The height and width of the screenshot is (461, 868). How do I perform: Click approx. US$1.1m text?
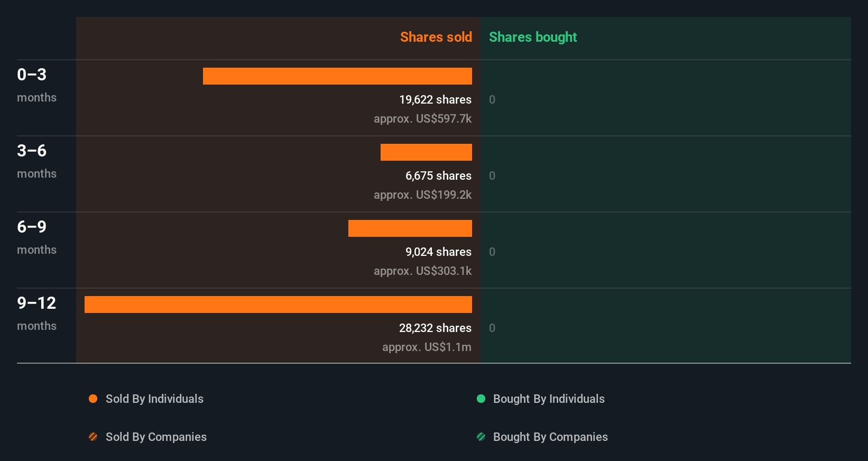[x=427, y=347]
